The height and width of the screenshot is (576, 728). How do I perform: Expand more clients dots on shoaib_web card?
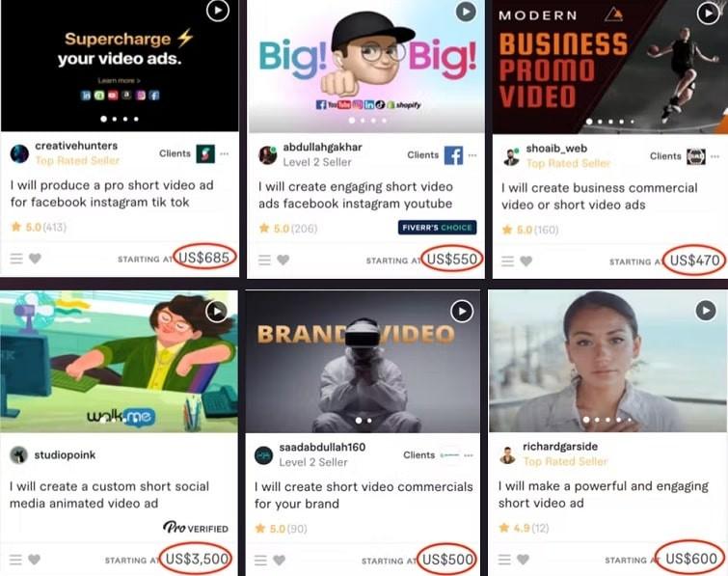(x=715, y=156)
